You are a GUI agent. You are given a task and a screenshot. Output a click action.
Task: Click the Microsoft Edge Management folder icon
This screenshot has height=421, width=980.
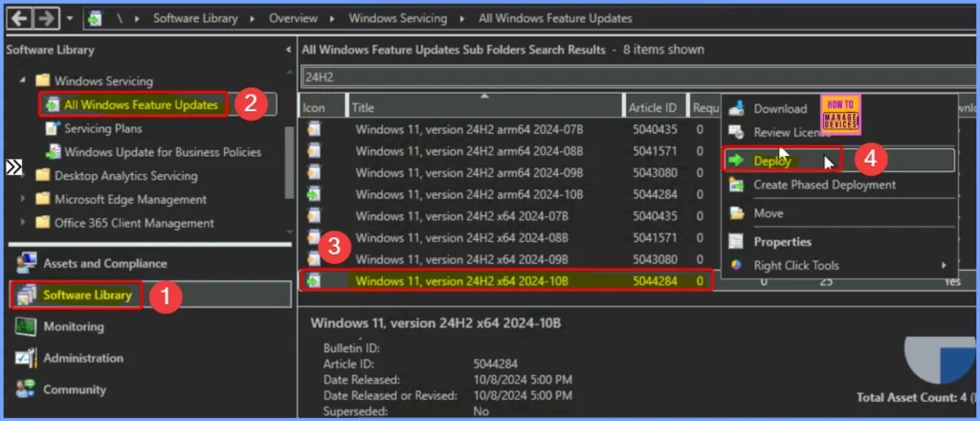pos(42,199)
